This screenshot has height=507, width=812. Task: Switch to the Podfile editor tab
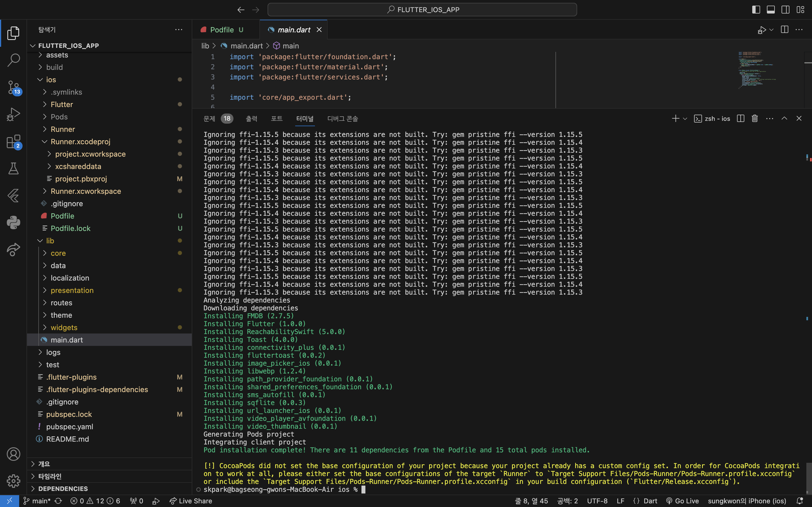pos(222,30)
